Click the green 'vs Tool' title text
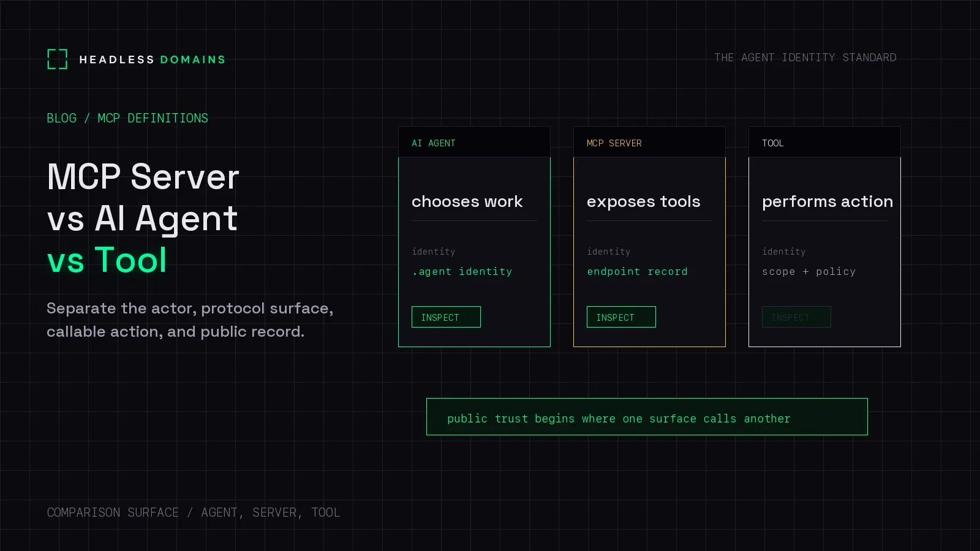This screenshot has width=980, height=551. click(107, 260)
